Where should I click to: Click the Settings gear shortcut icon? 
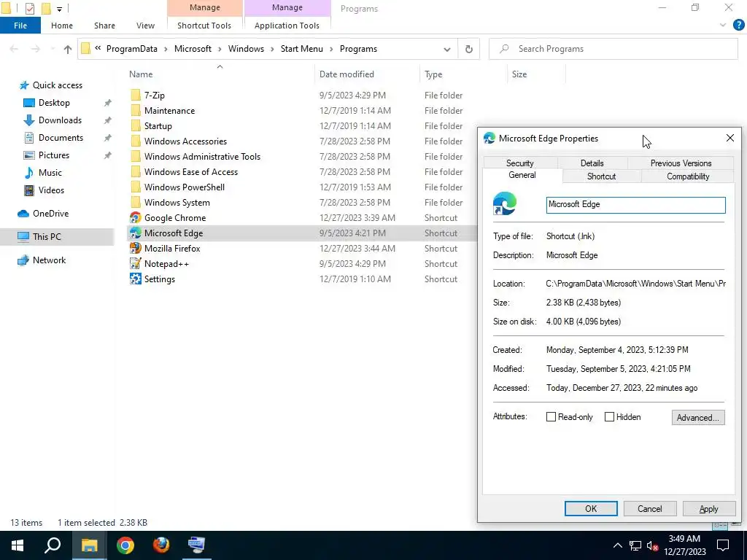(x=135, y=279)
